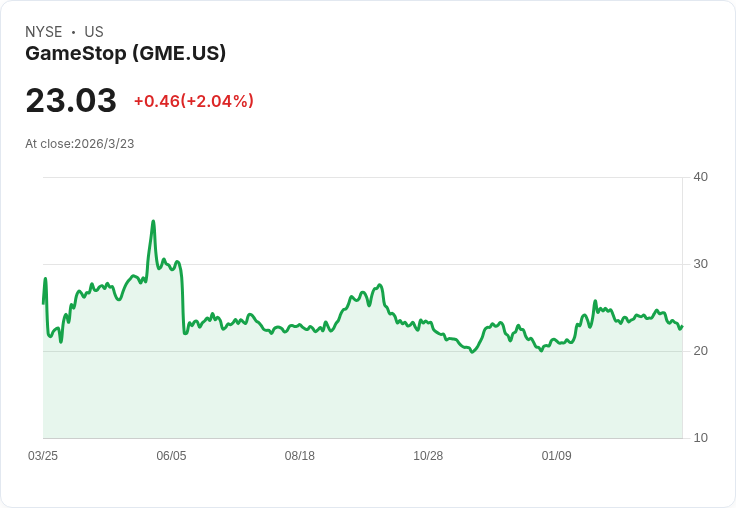This screenshot has height=508, width=736.
Task: Select the 20 price axis label
Action: pyautogui.click(x=701, y=351)
